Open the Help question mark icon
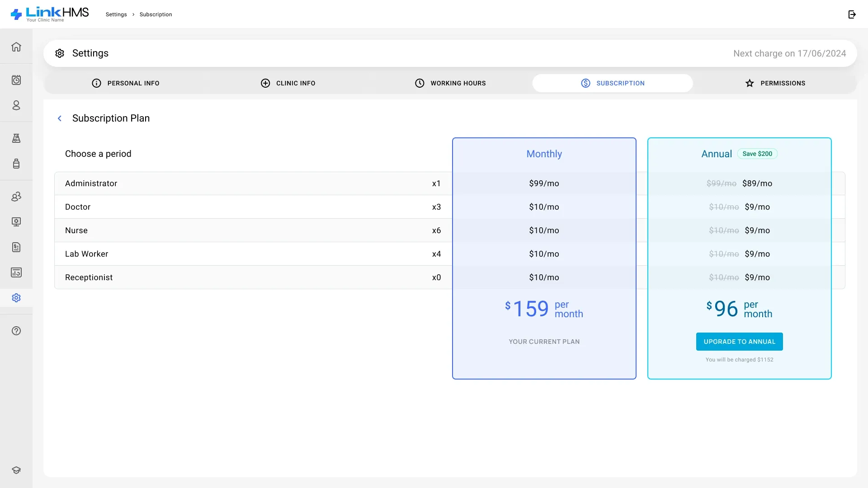The width and height of the screenshot is (868, 488). [x=16, y=331]
